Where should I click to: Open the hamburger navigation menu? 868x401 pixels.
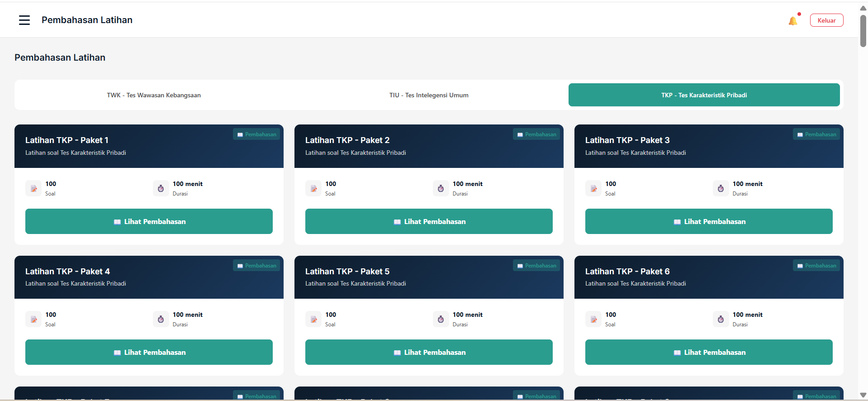coord(24,20)
